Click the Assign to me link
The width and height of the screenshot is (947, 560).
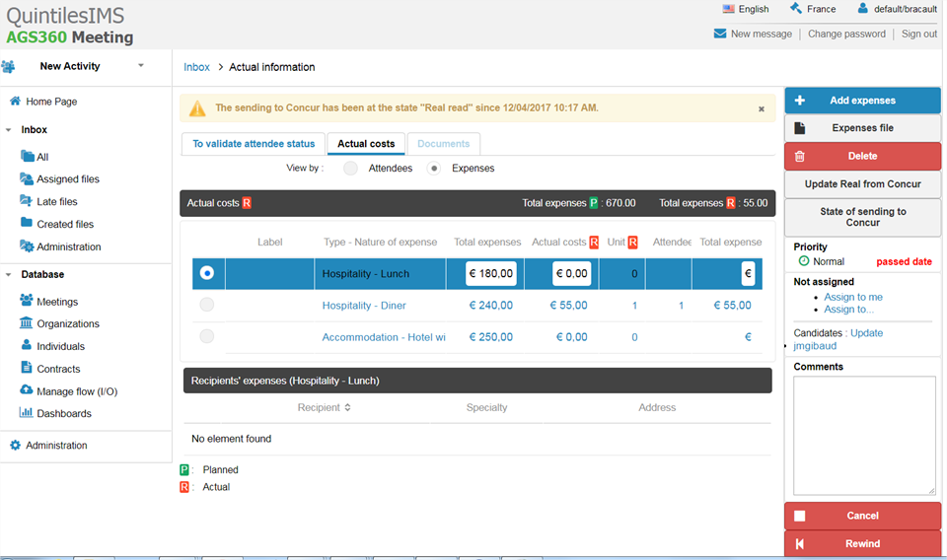coord(853,297)
